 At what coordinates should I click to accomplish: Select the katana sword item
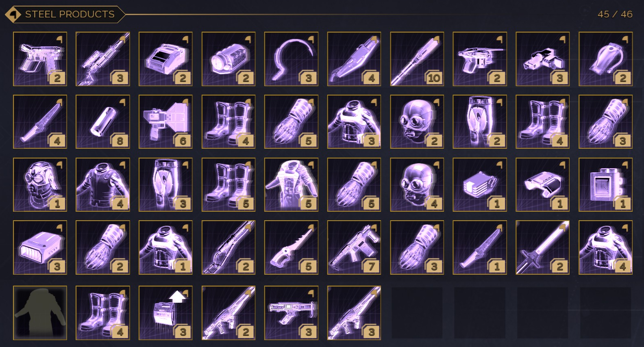point(542,247)
